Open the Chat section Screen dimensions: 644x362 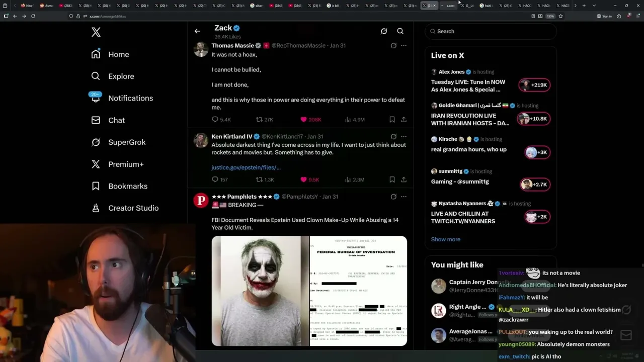[108, 120]
